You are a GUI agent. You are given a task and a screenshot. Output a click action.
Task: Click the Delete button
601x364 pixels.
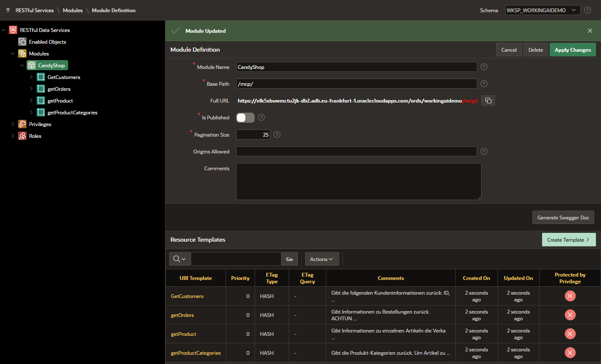click(536, 50)
